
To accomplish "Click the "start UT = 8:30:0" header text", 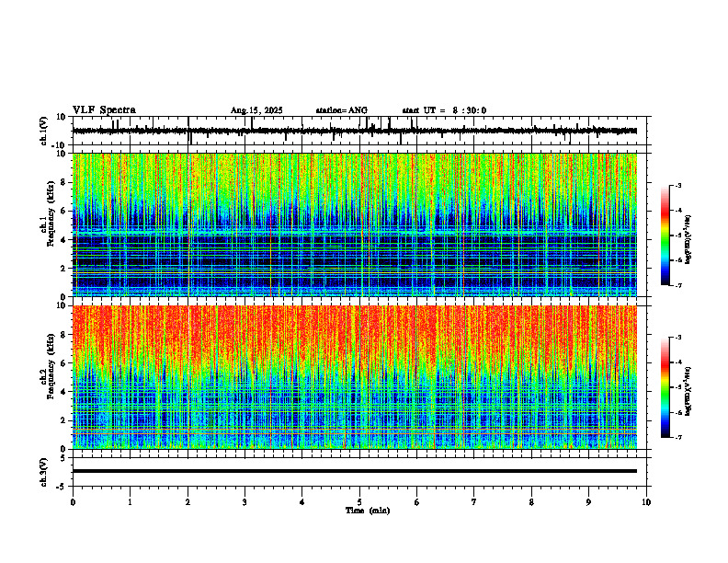I will pos(444,110).
